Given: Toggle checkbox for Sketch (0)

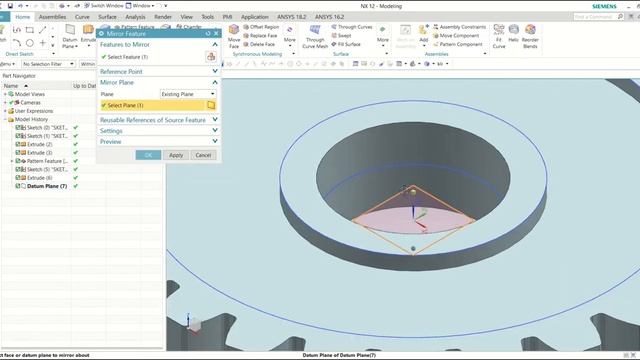Looking at the screenshot, I should coord(18,127).
